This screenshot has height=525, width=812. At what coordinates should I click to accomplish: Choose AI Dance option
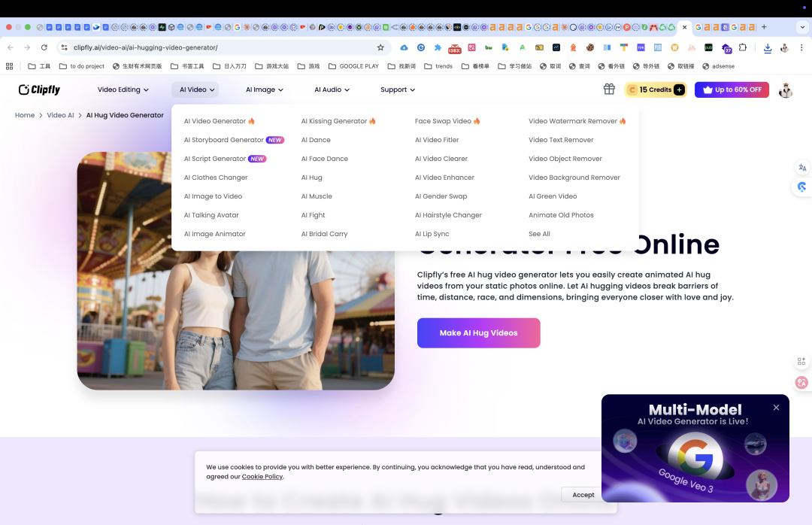tap(316, 140)
